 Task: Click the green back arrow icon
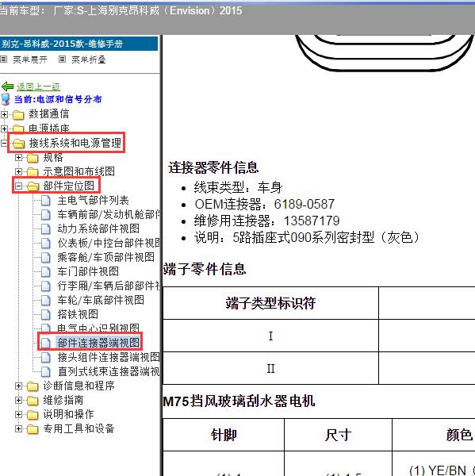[7, 86]
